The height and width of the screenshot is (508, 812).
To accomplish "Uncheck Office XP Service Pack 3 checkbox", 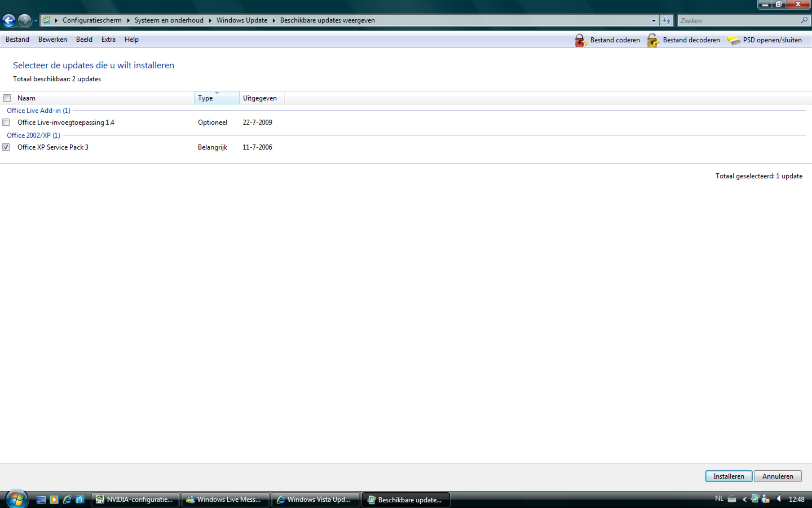I will click(6, 147).
